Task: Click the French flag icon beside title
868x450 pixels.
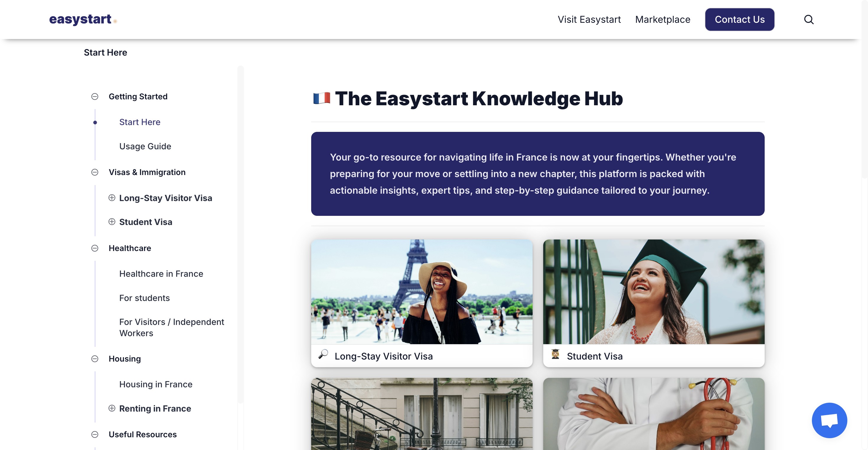Action: 322,98
